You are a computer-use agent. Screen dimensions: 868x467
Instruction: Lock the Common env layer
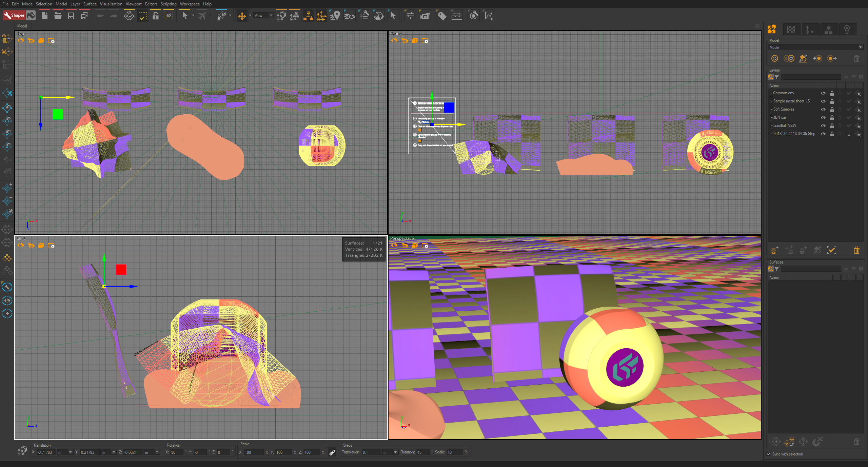pos(832,93)
